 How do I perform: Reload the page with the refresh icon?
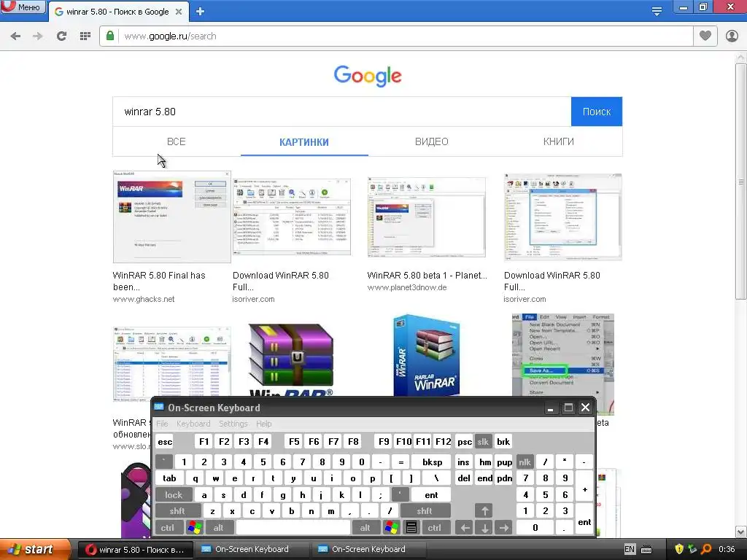[x=61, y=36]
